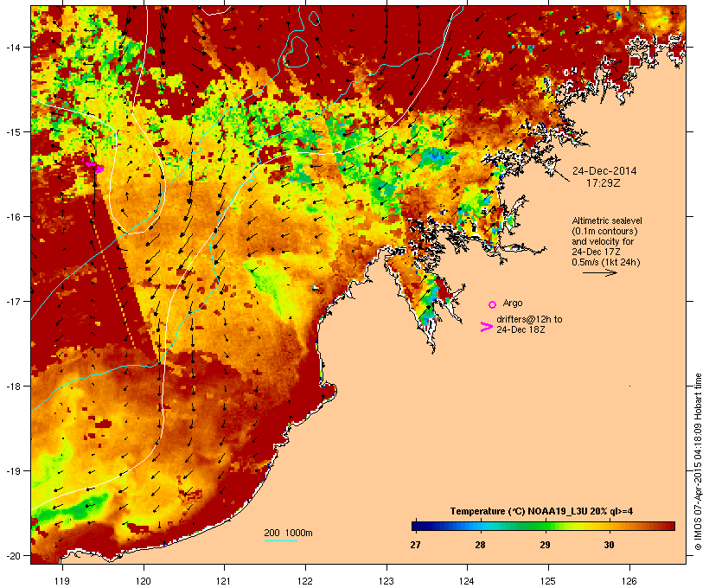Click the magenta Argo circle legend symbol

[493, 304]
